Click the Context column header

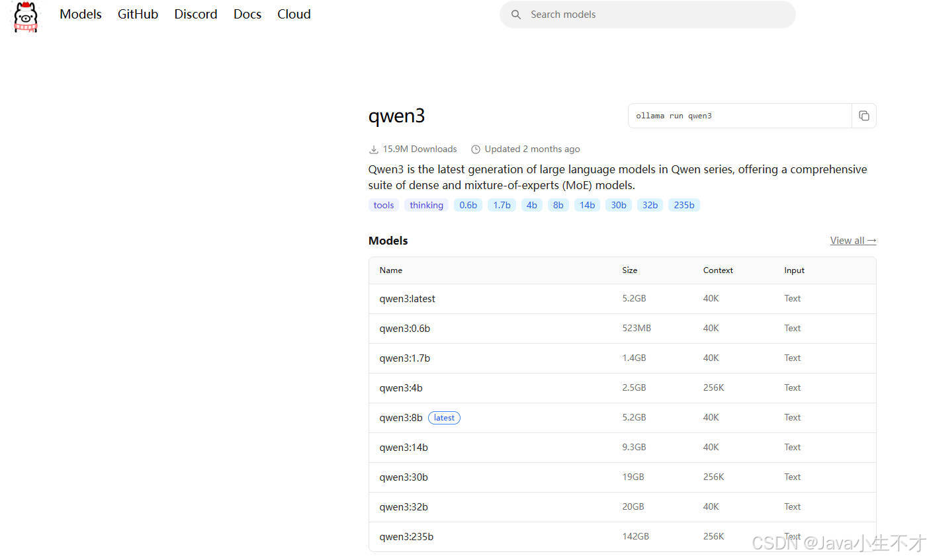pos(718,270)
